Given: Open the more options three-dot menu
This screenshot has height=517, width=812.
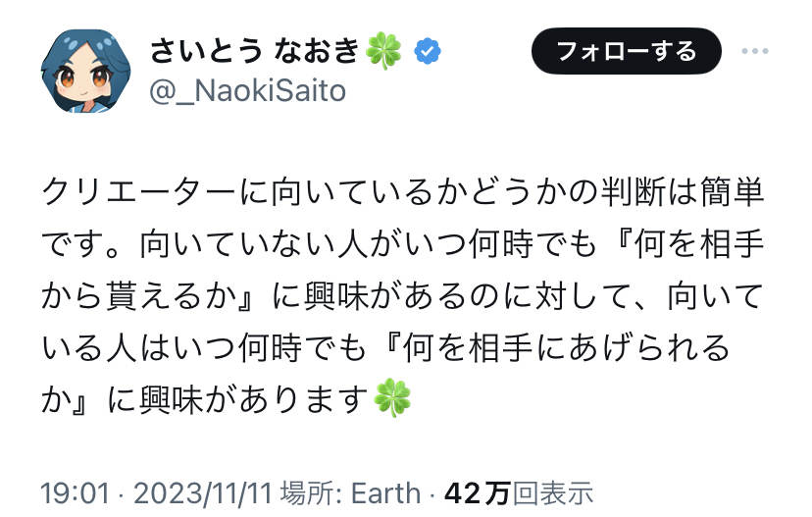Looking at the screenshot, I should [x=761, y=51].
